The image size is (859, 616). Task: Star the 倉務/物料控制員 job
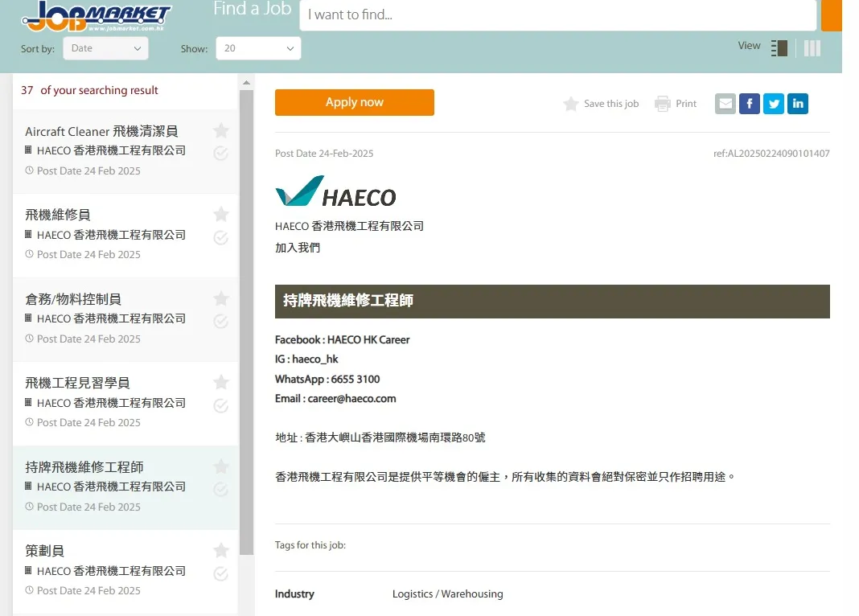[x=221, y=298]
